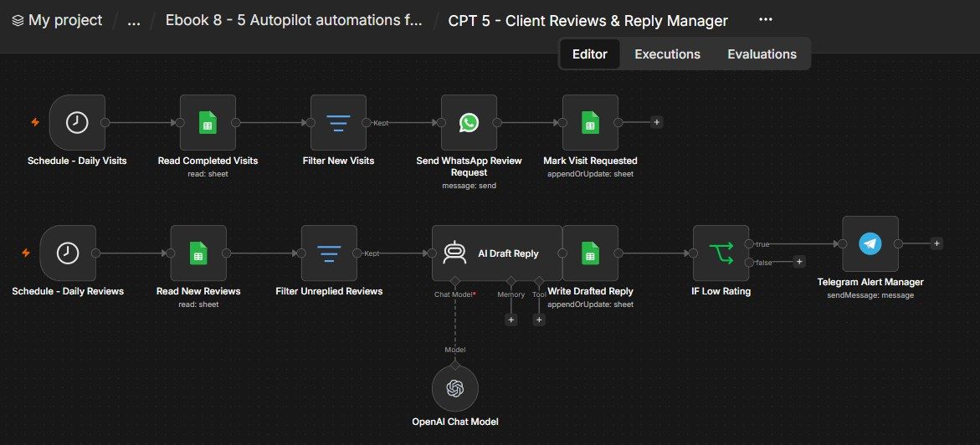Click the Schedule - Daily Reviews label
980x445 pixels.
(x=68, y=292)
